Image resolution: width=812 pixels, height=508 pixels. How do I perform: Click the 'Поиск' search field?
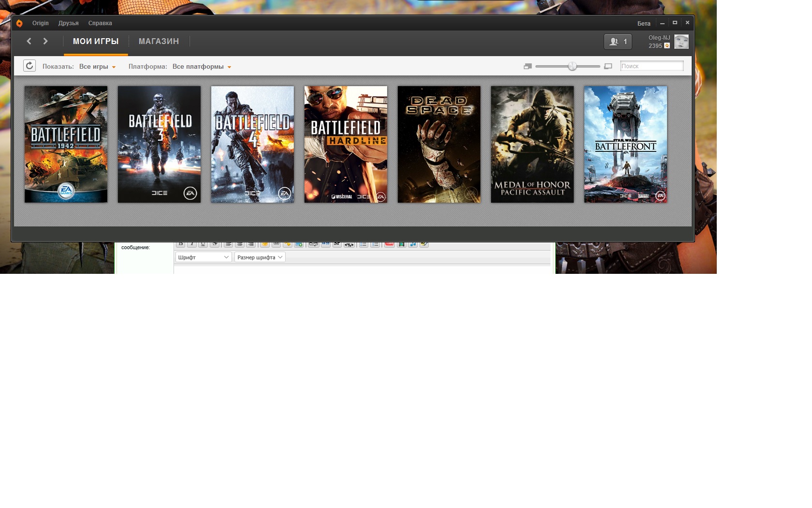click(x=652, y=66)
